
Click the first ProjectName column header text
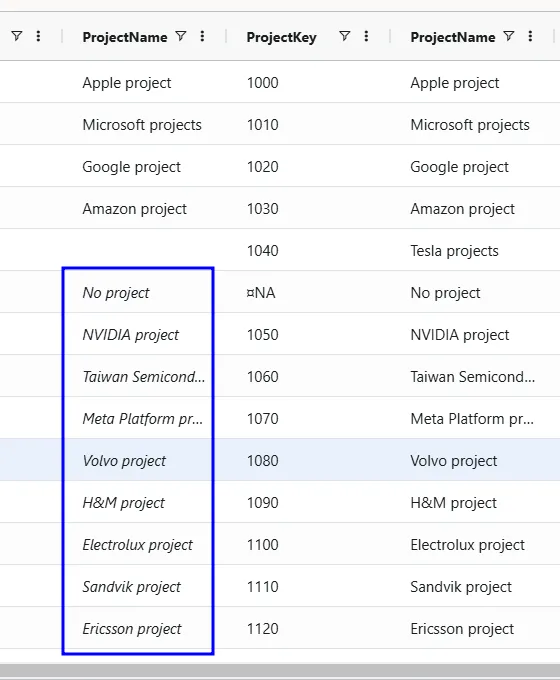click(x=125, y=37)
